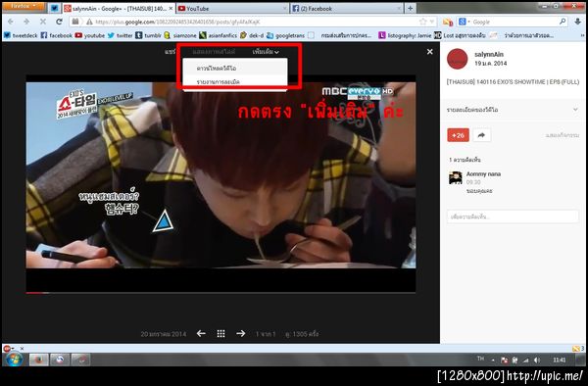
Task: Open the tumblr bookmark
Action: click(148, 35)
